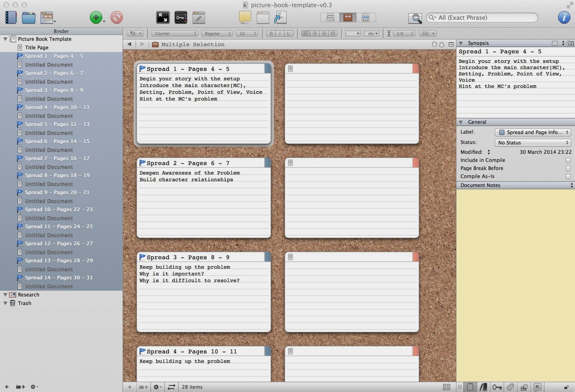Click the Edit Scrivenings pencil icon
Viewport: 575px width, 392px height.
(199, 17)
